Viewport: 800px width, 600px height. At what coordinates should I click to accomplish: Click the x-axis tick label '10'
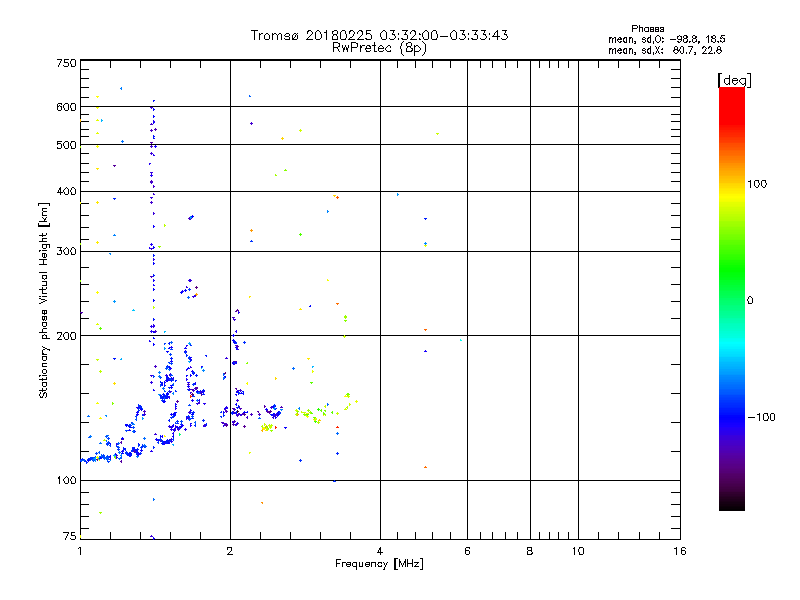click(x=578, y=551)
